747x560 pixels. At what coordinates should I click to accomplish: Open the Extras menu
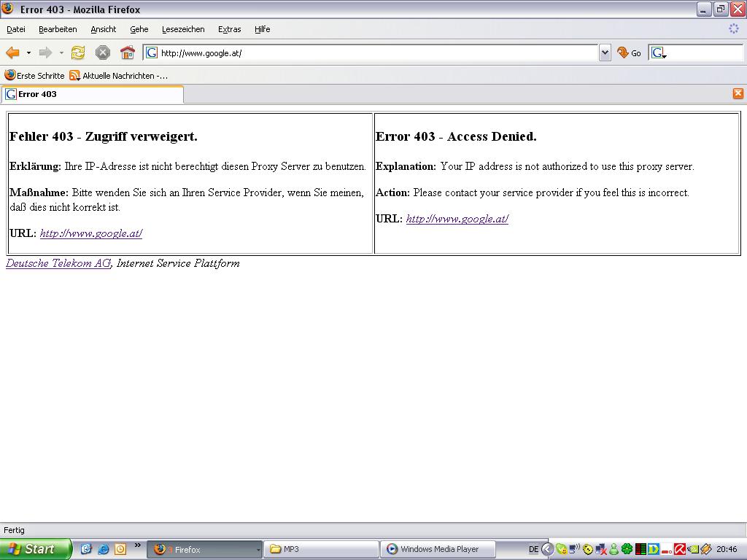click(229, 29)
